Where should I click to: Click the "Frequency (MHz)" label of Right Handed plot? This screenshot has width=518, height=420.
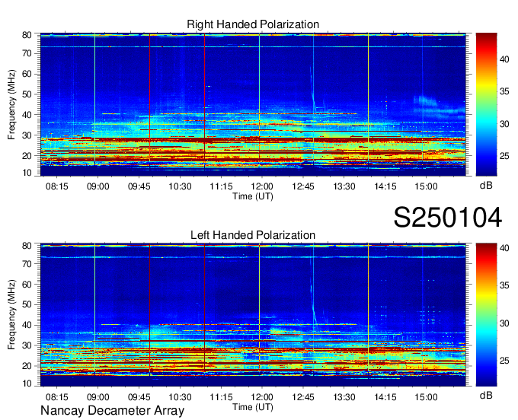[x=11, y=104]
